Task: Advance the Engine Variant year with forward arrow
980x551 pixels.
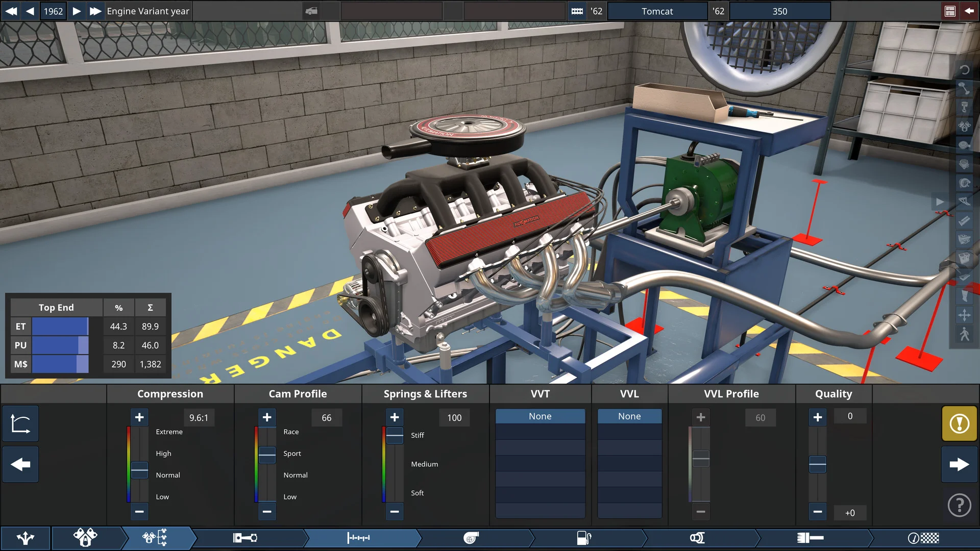Action: [x=77, y=11]
